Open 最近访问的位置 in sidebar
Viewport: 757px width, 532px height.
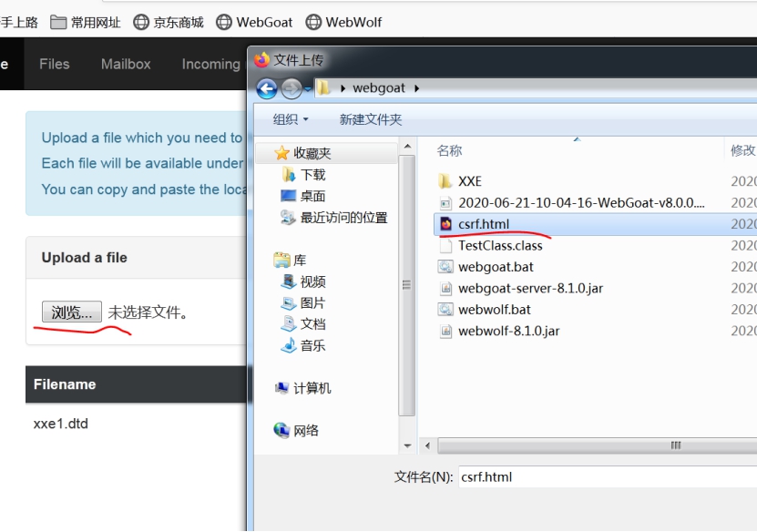pyautogui.click(x=334, y=218)
